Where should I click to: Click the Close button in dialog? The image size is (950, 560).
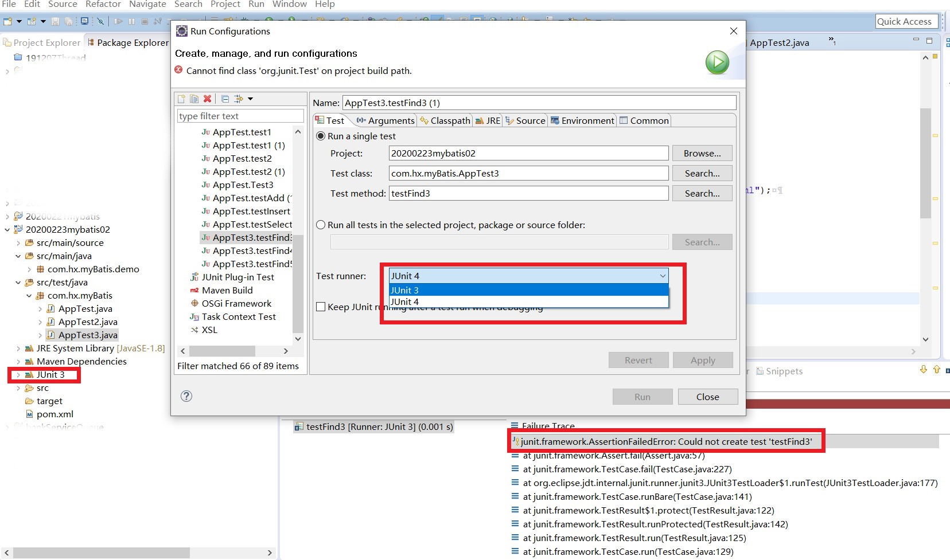tap(707, 397)
